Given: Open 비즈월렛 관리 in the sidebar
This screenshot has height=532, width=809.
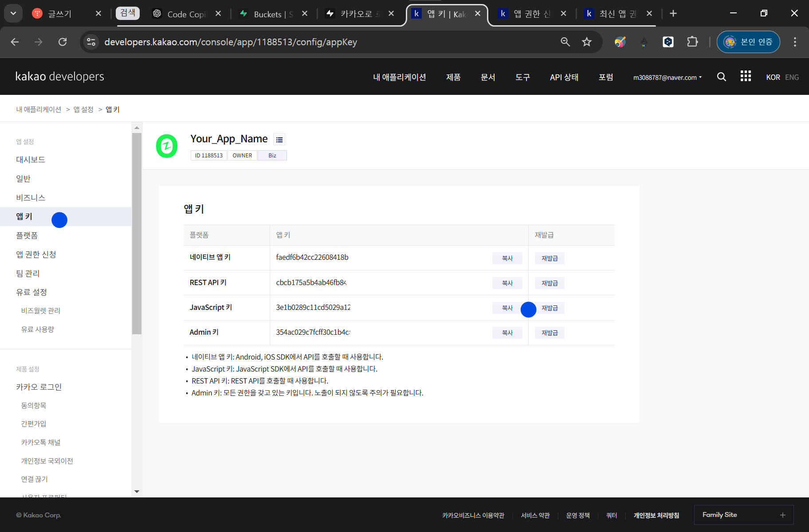Looking at the screenshot, I should coord(41,311).
